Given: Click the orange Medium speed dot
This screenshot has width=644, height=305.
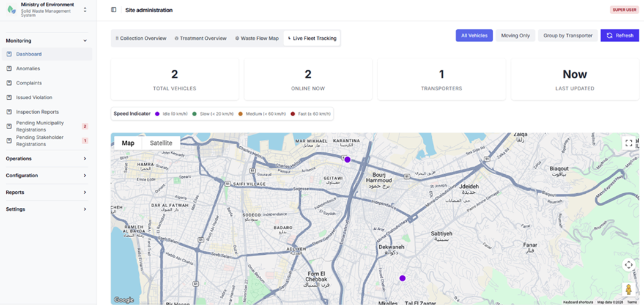Looking at the screenshot, I should coord(240,114).
